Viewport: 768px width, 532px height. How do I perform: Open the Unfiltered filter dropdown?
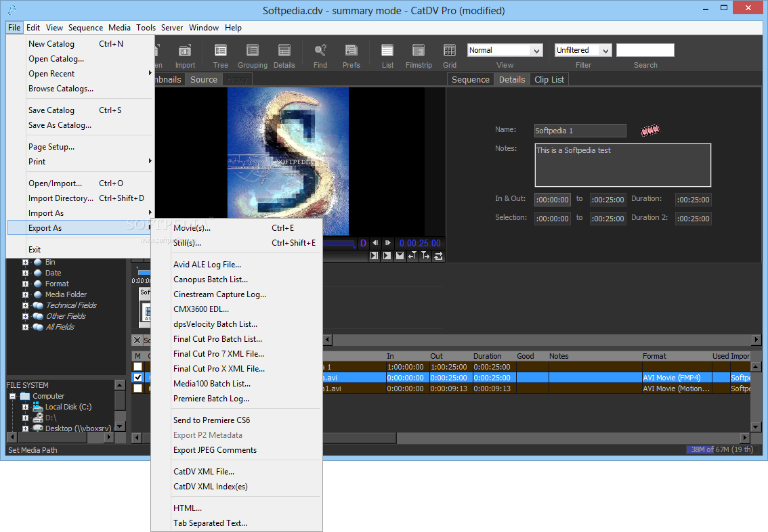pyautogui.click(x=583, y=50)
